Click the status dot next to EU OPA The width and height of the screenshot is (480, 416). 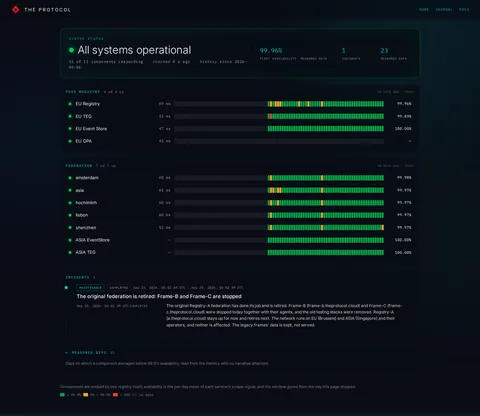tap(70, 141)
